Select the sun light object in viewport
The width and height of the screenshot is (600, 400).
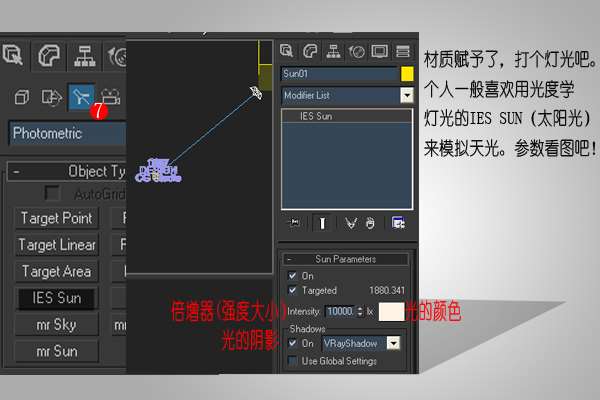click(x=256, y=92)
